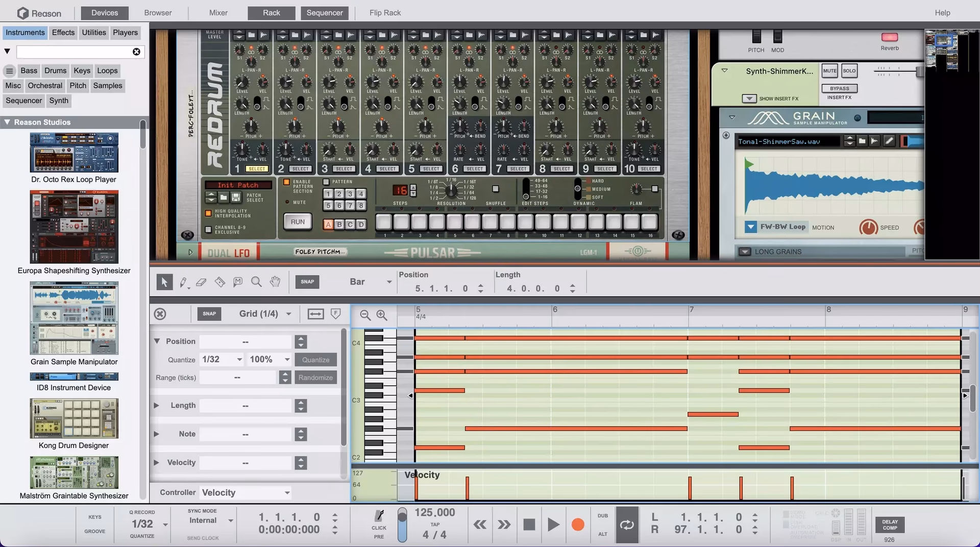Collapse the Reason Studios device group
This screenshot has width=980, height=547.
point(7,122)
